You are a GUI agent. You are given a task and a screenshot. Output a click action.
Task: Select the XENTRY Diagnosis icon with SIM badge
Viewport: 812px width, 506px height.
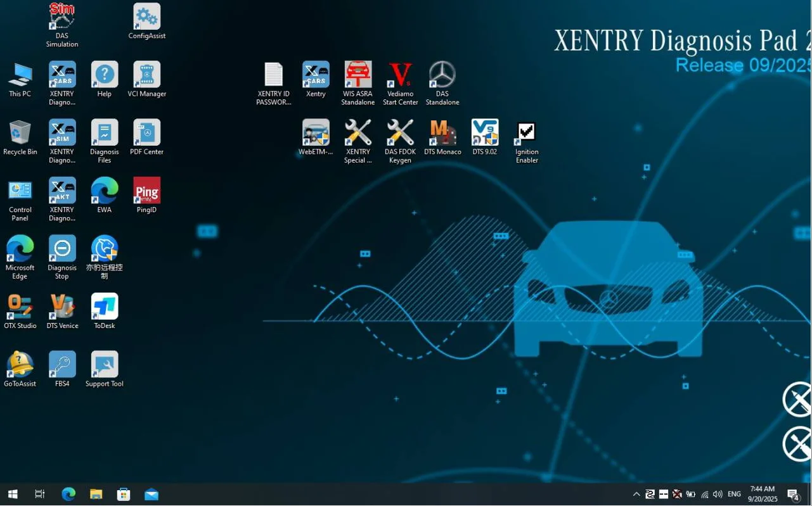(x=62, y=141)
